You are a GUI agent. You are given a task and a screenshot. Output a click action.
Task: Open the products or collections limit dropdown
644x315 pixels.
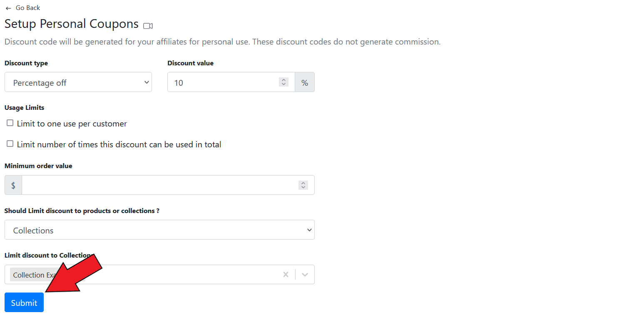159,230
